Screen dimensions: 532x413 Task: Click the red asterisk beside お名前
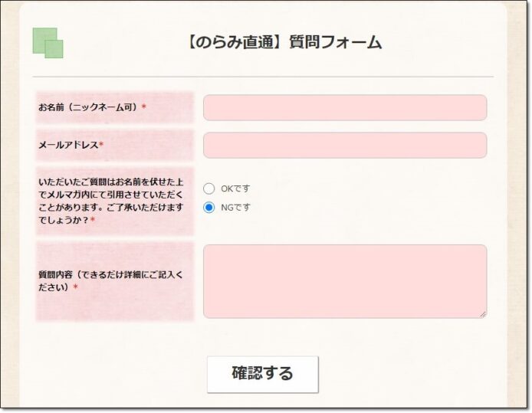point(144,107)
